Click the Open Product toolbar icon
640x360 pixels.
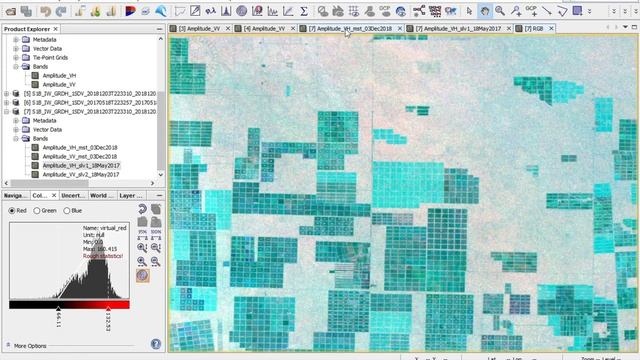click(x=11, y=11)
